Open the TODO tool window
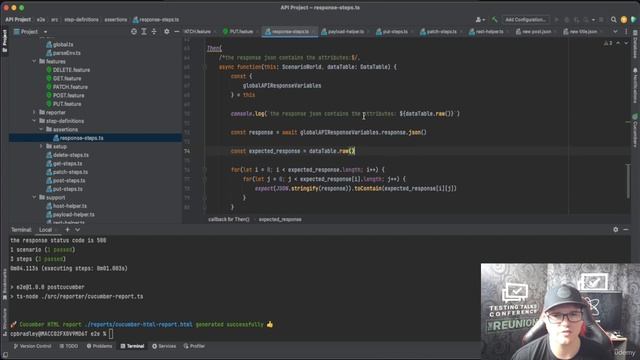This screenshot has height=360, width=640. tap(69, 346)
